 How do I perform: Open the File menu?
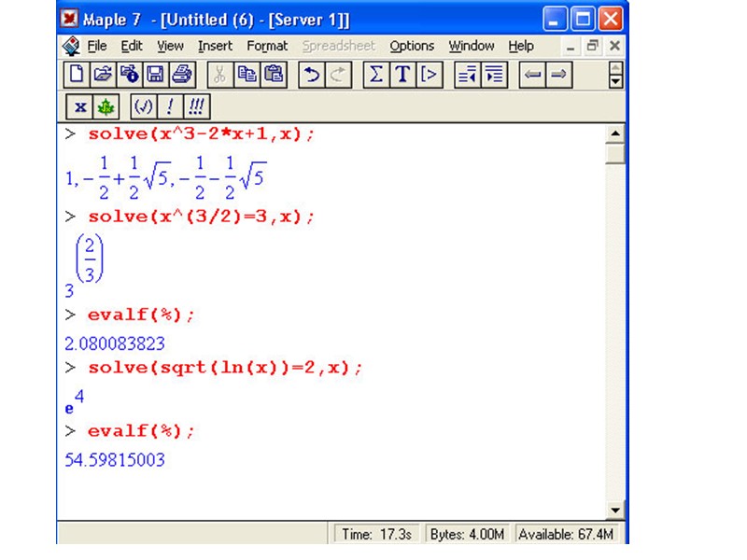pos(97,46)
